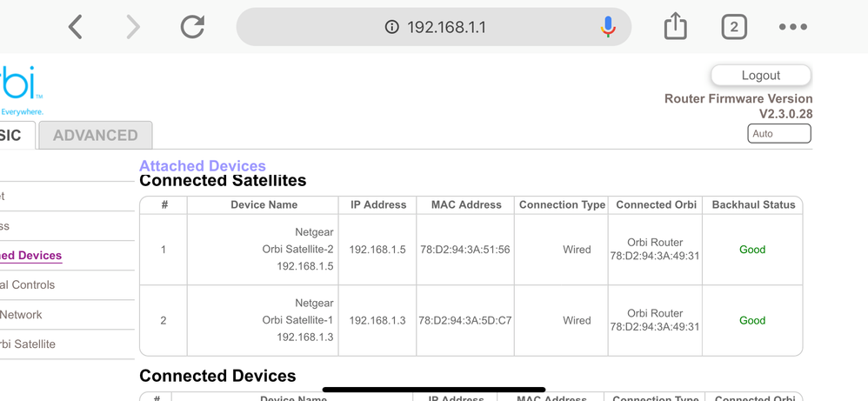868x401 pixels.
Task: Go back with the browser back arrow
Action: (76, 27)
